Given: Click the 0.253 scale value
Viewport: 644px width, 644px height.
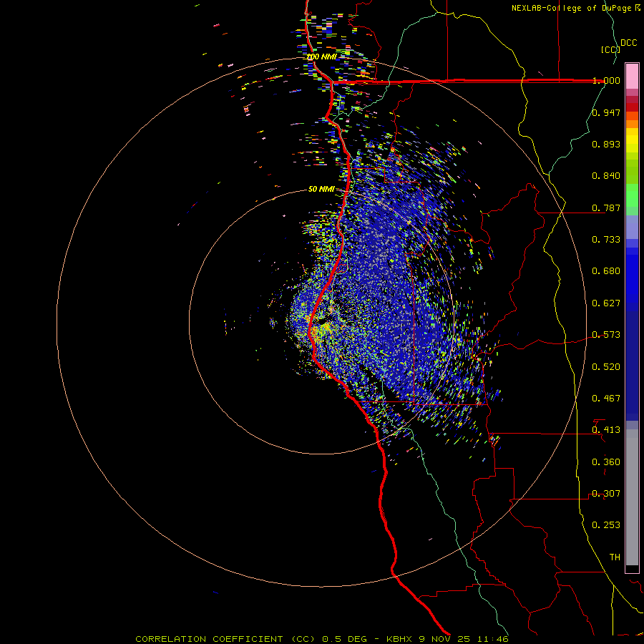Looking at the screenshot, I should coord(606,525).
